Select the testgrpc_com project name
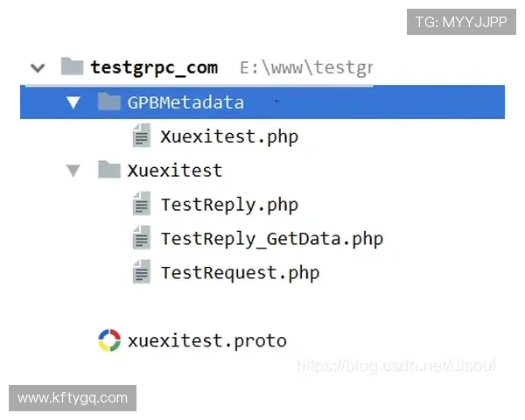 click(154, 67)
